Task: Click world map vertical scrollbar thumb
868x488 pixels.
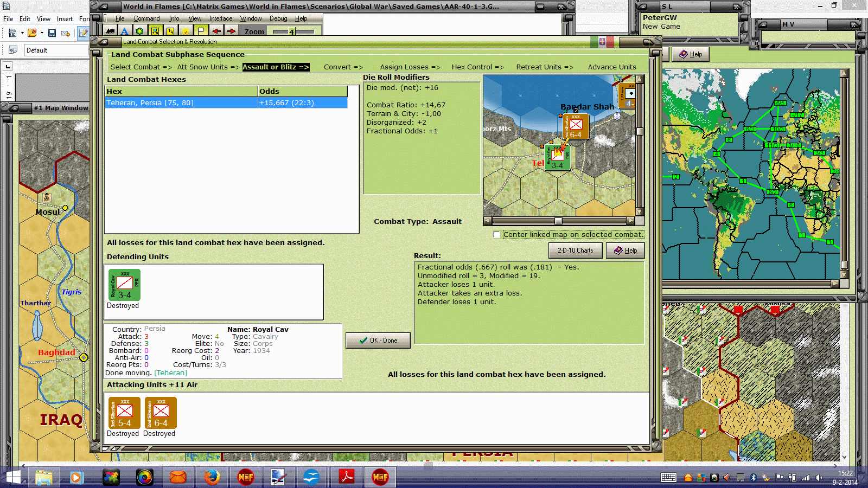Action: [x=844, y=266]
